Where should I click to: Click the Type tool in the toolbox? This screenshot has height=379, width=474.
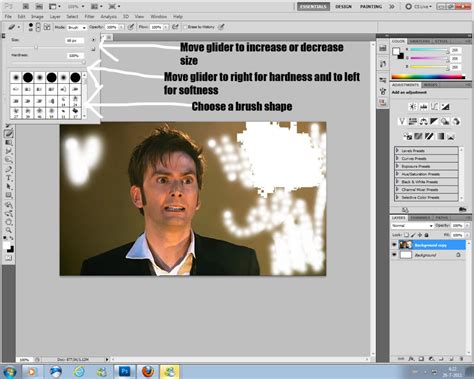click(x=9, y=178)
